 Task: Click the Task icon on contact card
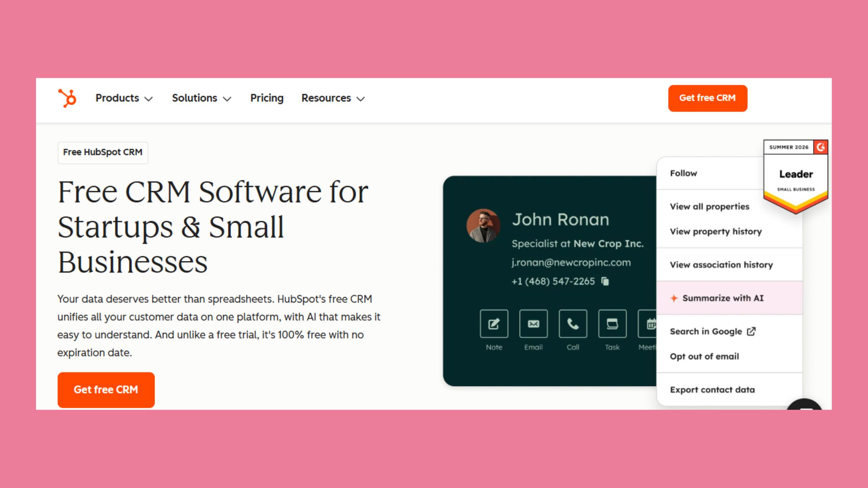tap(612, 324)
